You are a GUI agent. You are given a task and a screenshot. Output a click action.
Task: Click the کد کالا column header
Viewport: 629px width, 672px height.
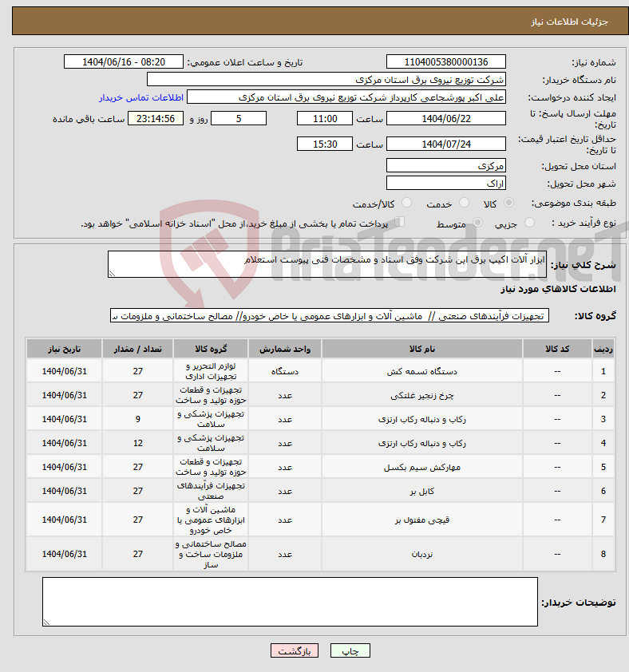[557, 349]
